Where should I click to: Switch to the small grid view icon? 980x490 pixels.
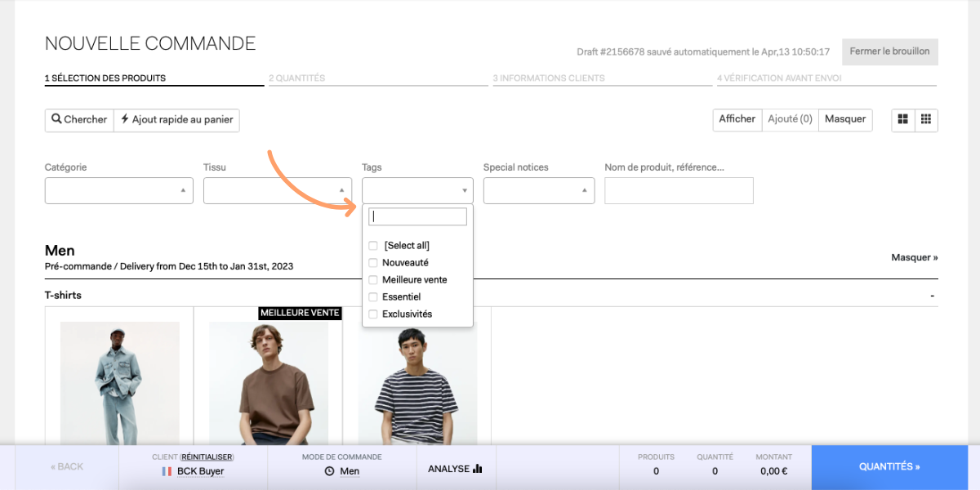[926, 119]
